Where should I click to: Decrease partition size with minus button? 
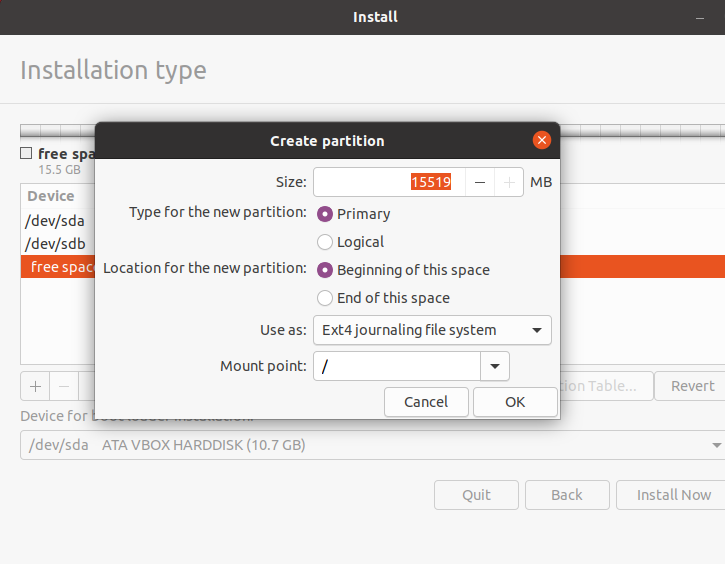click(480, 182)
